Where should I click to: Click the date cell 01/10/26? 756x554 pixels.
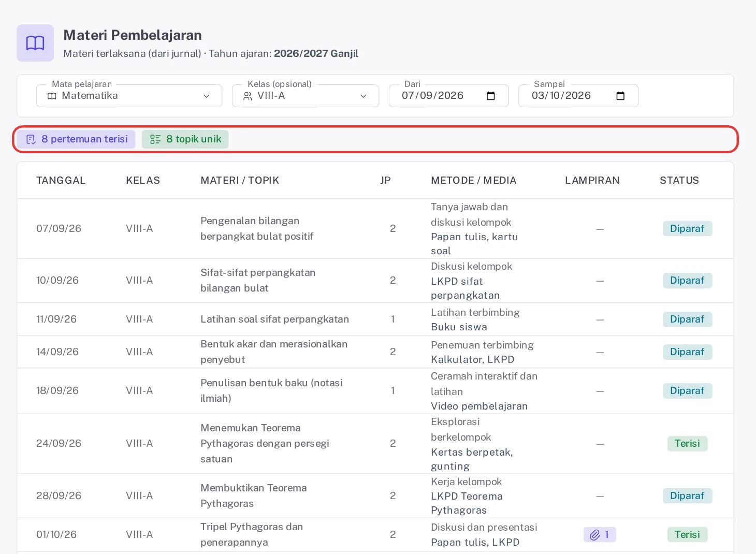[x=56, y=534]
